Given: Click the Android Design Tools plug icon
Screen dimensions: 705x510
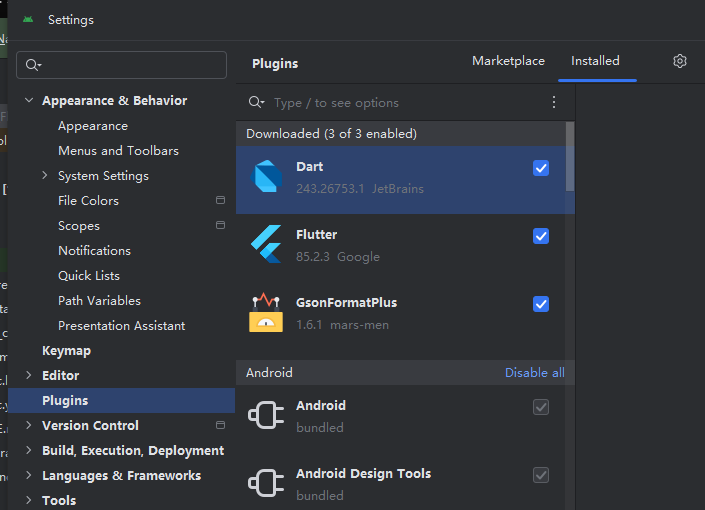Looking at the screenshot, I should [x=266, y=483].
